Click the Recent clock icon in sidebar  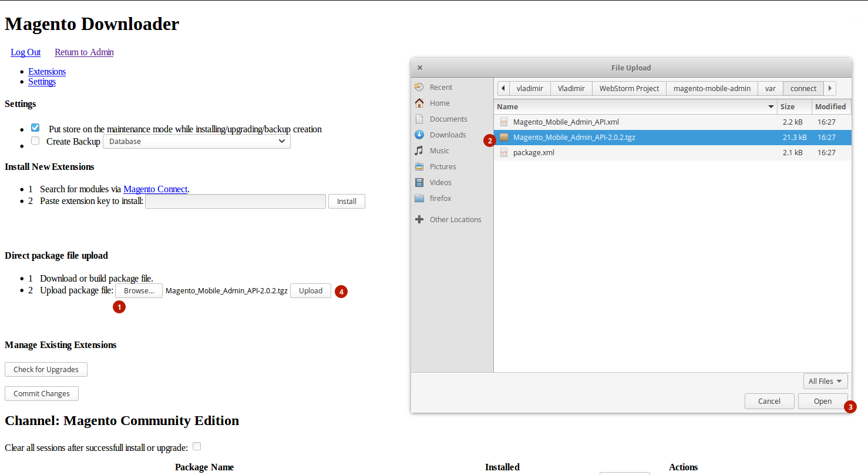click(x=419, y=87)
